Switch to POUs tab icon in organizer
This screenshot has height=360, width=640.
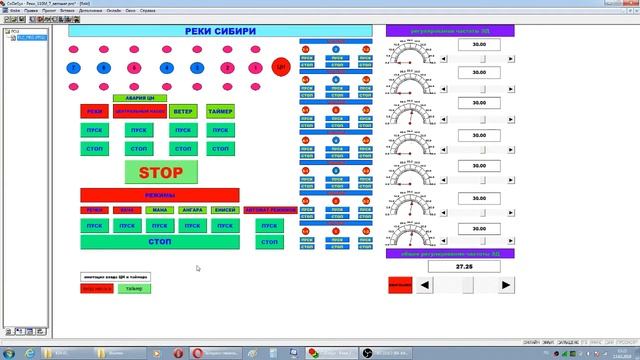9,331
